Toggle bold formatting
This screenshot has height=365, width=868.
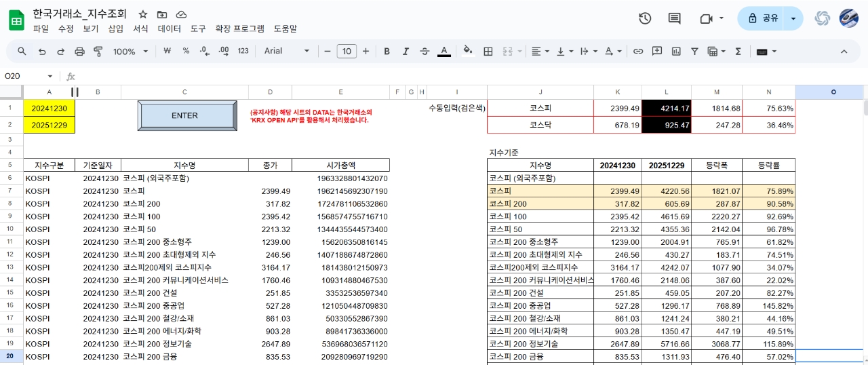(387, 51)
